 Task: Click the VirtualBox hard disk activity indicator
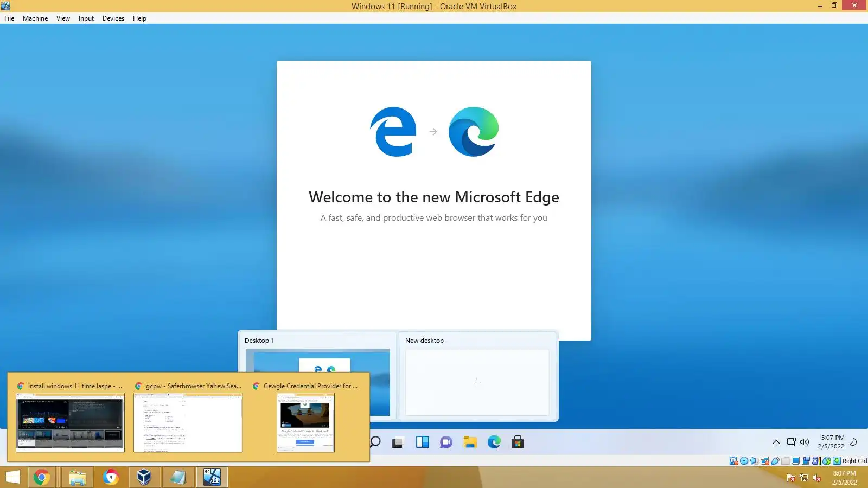(x=733, y=461)
